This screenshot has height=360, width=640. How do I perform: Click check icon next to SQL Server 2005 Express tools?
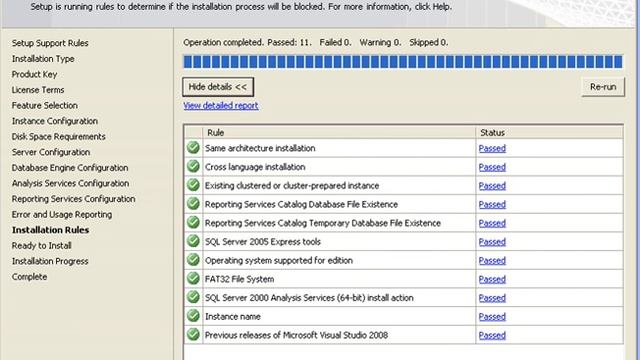point(193,241)
